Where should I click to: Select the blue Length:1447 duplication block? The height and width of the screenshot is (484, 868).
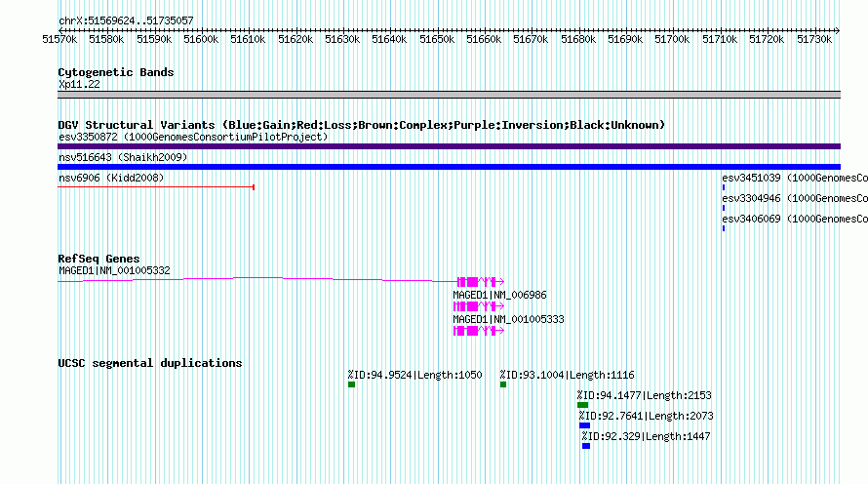pyautogui.click(x=586, y=446)
